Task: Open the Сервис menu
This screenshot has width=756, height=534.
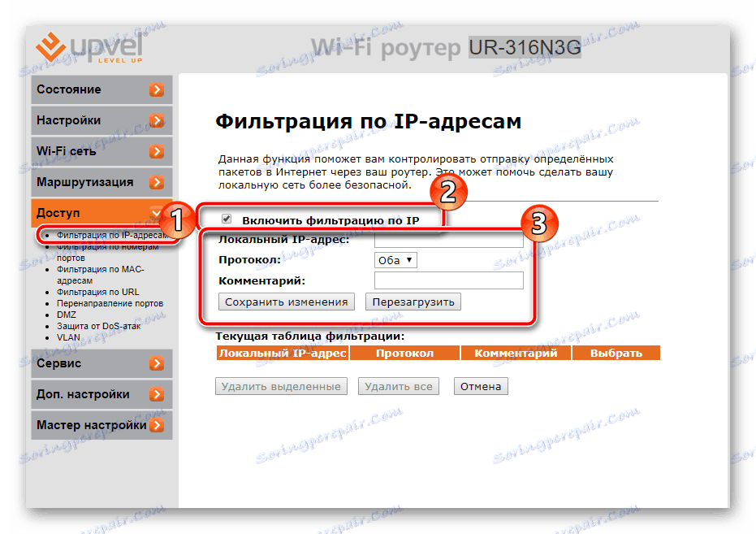Action: pos(102,363)
